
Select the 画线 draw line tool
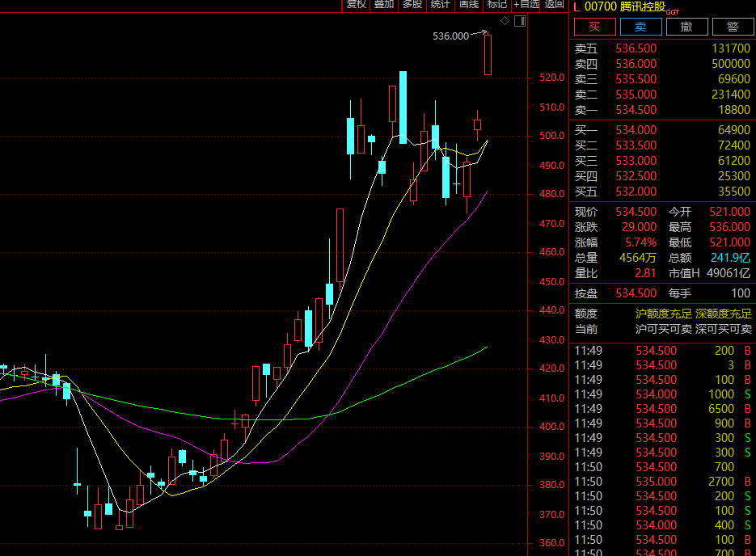(469, 5)
